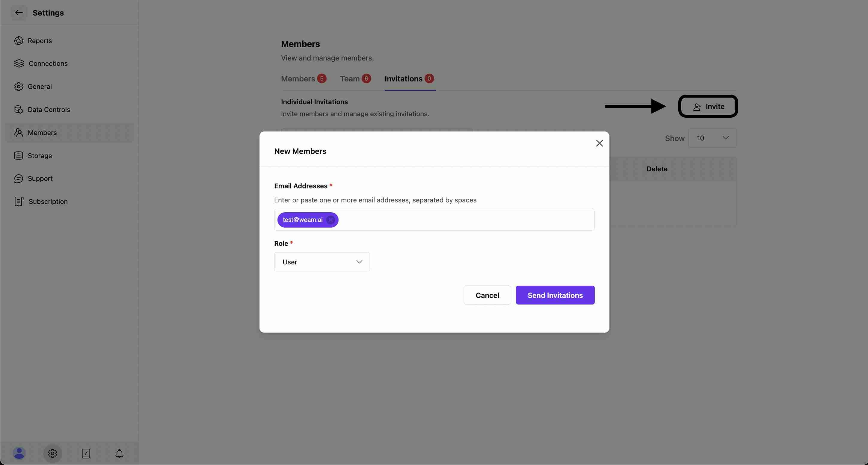The width and height of the screenshot is (868, 465).
Task: Switch to the Team tab
Action: click(350, 79)
